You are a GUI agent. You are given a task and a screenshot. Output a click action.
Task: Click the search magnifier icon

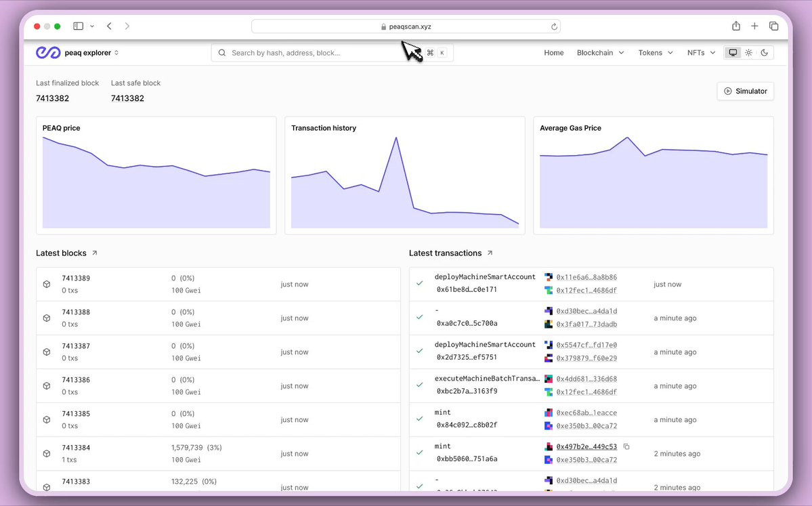coord(221,53)
